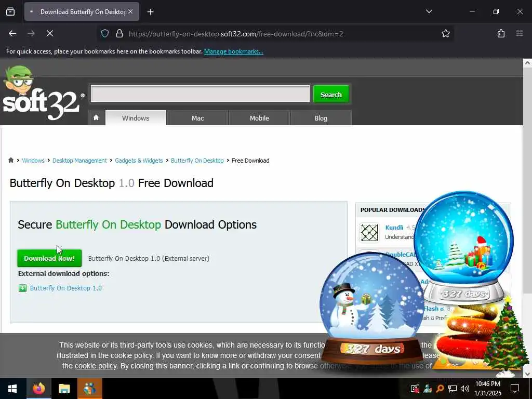Open the orange butterfly taskbar app
This screenshot has width=532, height=399.
click(89, 389)
